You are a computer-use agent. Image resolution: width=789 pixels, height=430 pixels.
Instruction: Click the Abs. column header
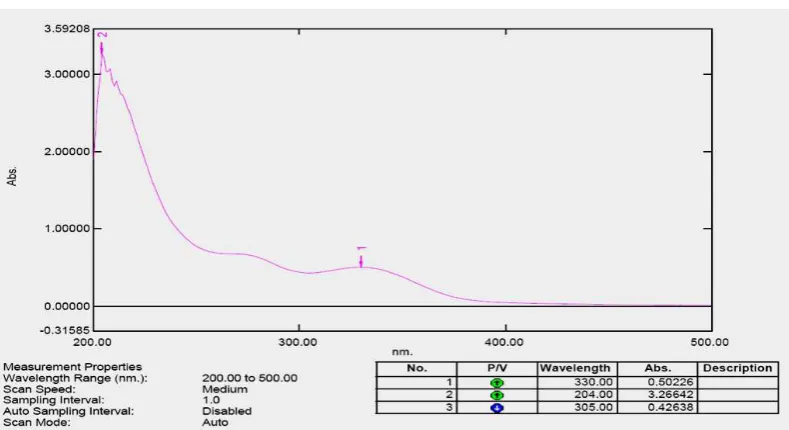(657, 369)
